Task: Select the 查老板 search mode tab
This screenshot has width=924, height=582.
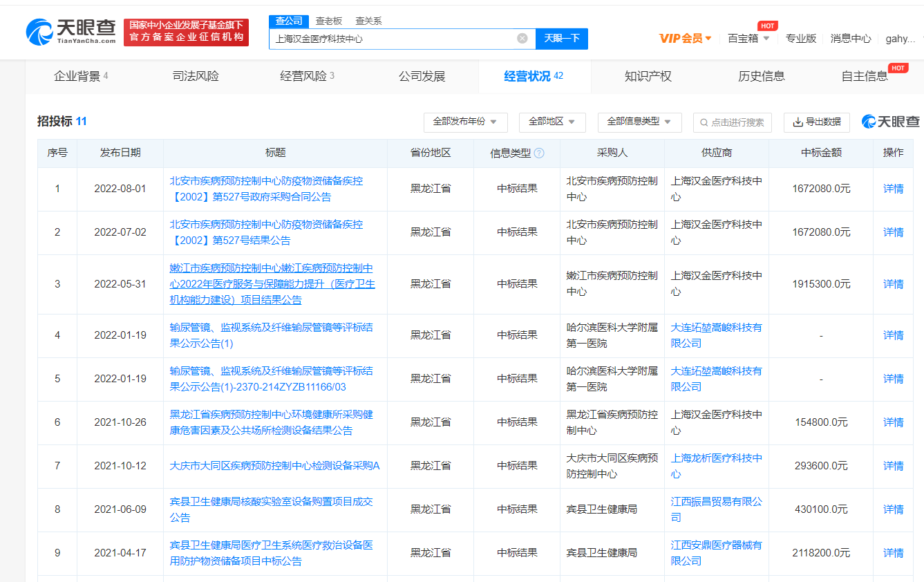Action: pyautogui.click(x=329, y=21)
